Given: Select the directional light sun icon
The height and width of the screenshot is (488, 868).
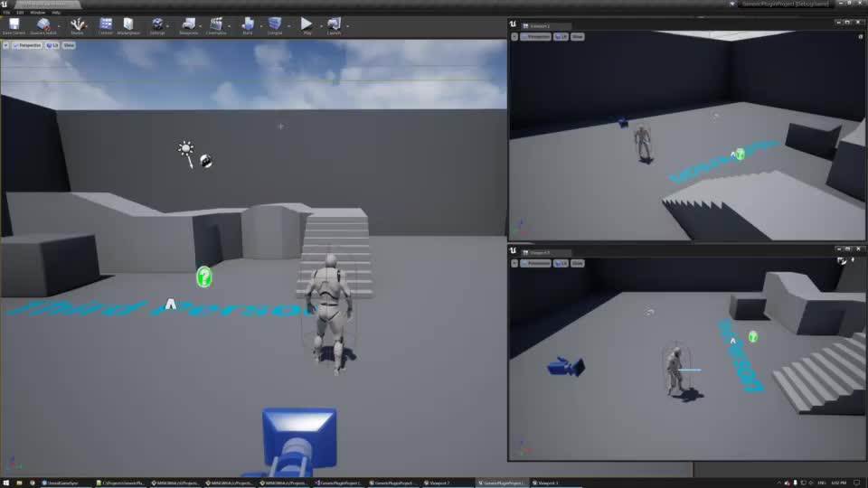Looking at the screenshot, I should [x=186, y=149].
